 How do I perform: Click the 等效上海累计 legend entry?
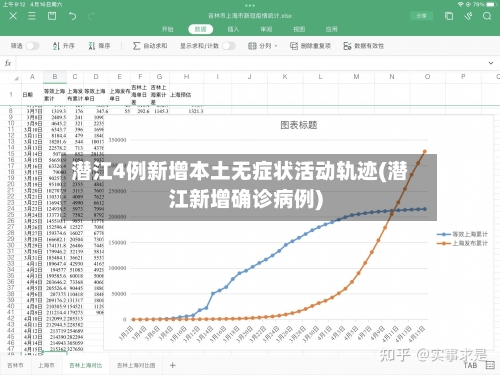(x=462, y=234)
